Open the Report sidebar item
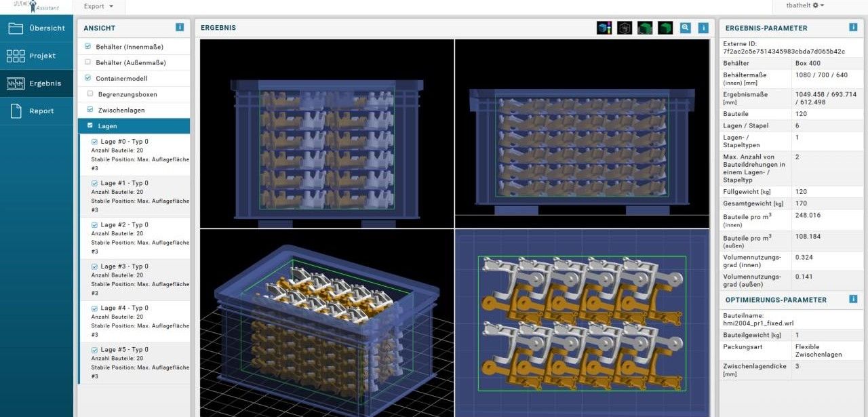868x417 pixels. 37,111
